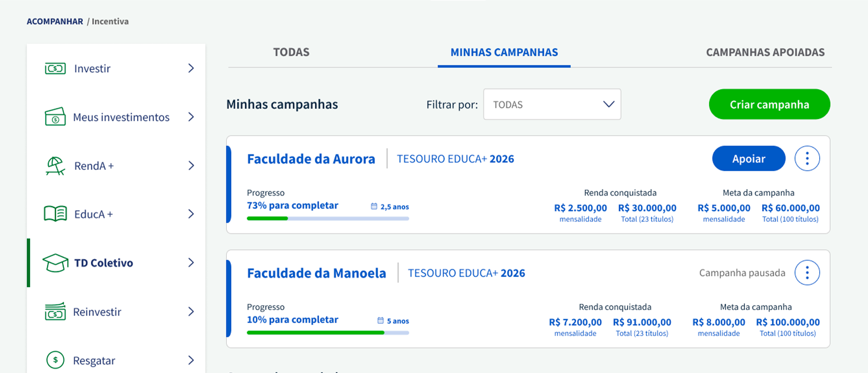Click the Apoiar button
The width and height of the screenshot is (868, 373).
tap(749, 159)
